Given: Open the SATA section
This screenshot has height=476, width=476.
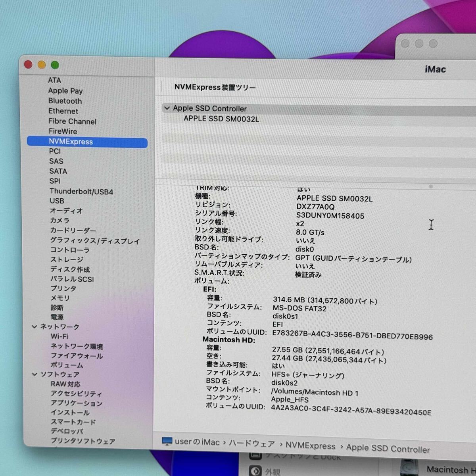Looking at the screenshot, I should pyautogui.click(x=58, y=171).
